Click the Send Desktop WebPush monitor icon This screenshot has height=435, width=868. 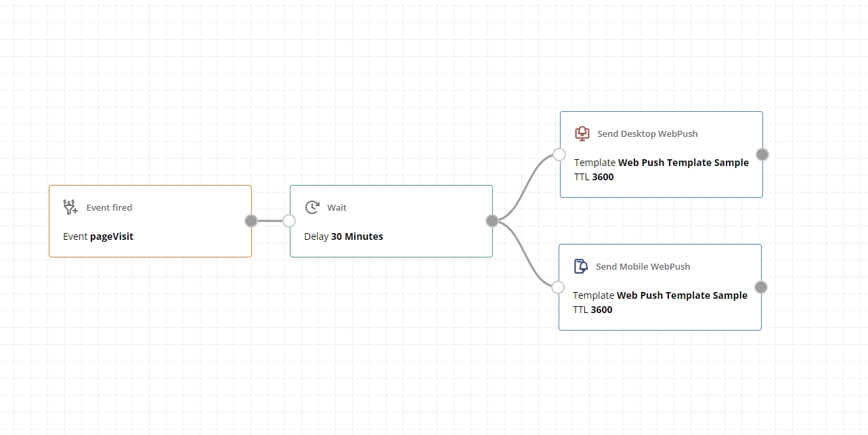click(582, 133)
